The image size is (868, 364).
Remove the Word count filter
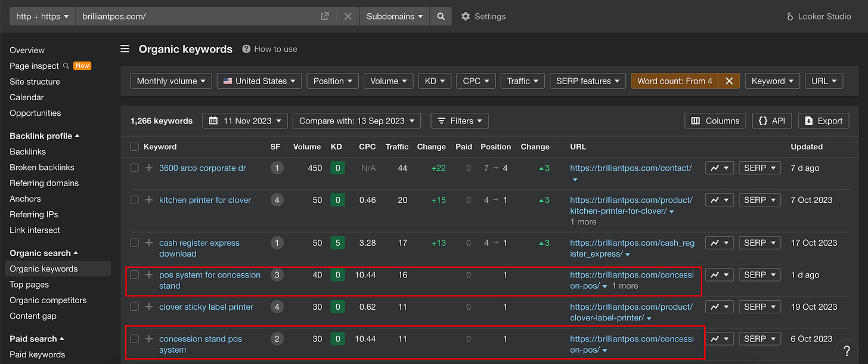coord(729,81)
